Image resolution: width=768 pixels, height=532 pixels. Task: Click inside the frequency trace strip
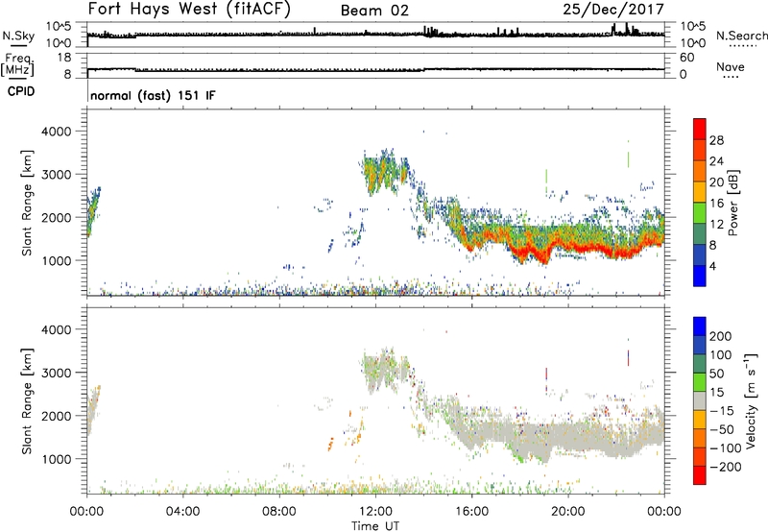[x=375, y=66]
